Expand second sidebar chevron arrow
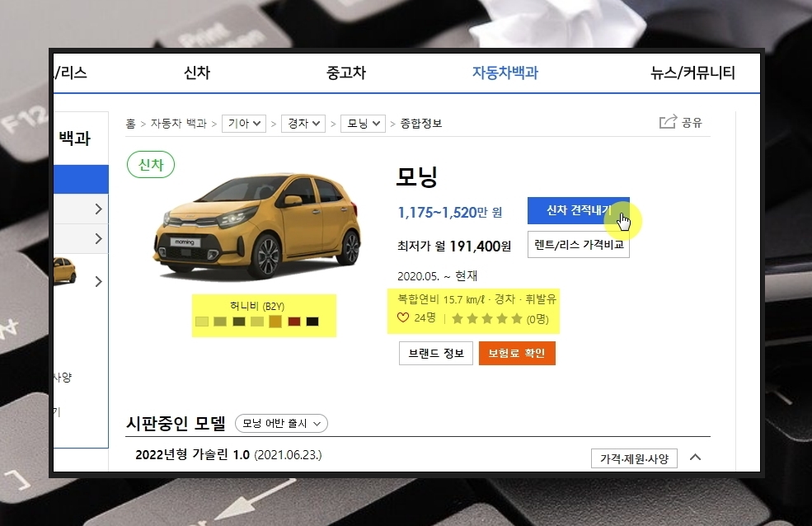Viewport: 812px width, 526px height. click(x=98, y=238)
